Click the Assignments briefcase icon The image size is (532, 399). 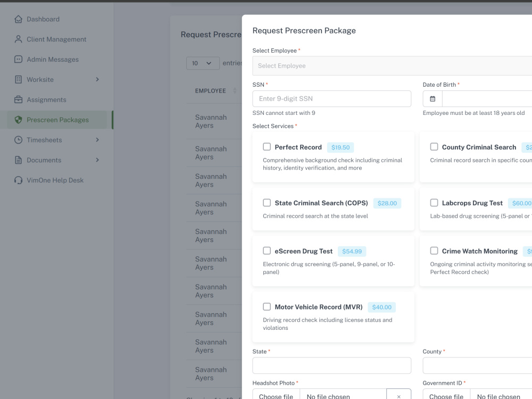click(x=18, y=100)
